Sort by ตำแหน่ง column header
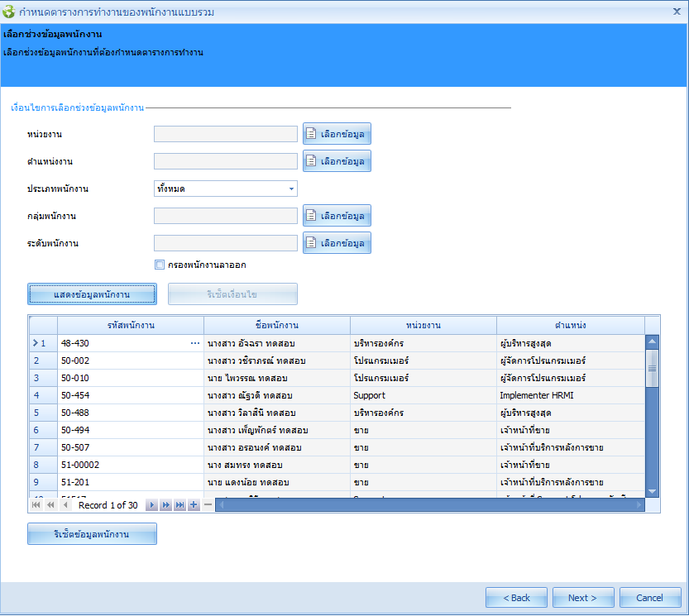 click(x=571, y=326)
